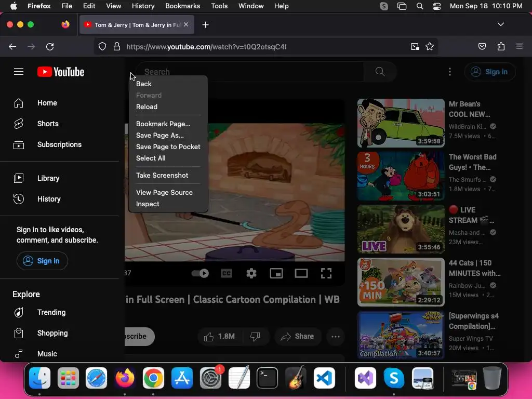Open the YouTube guide hamburger menu
The height and width of the screenshot is (399, 532).
tap(19, 72)
